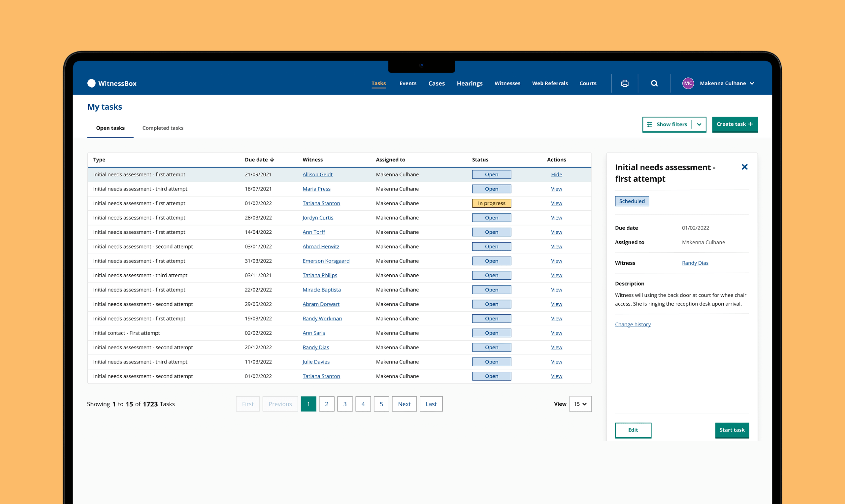View the Jordyn Curtis task

point(557,218)
